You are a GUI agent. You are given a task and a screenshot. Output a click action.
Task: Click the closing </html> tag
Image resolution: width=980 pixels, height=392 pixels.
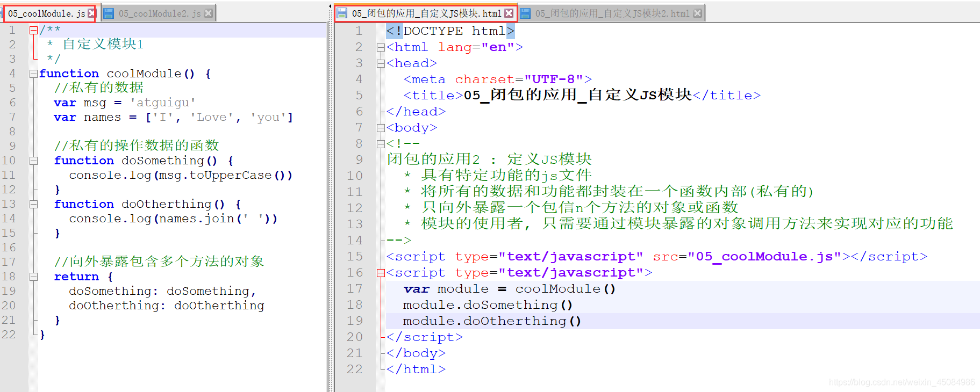point(417,369)
